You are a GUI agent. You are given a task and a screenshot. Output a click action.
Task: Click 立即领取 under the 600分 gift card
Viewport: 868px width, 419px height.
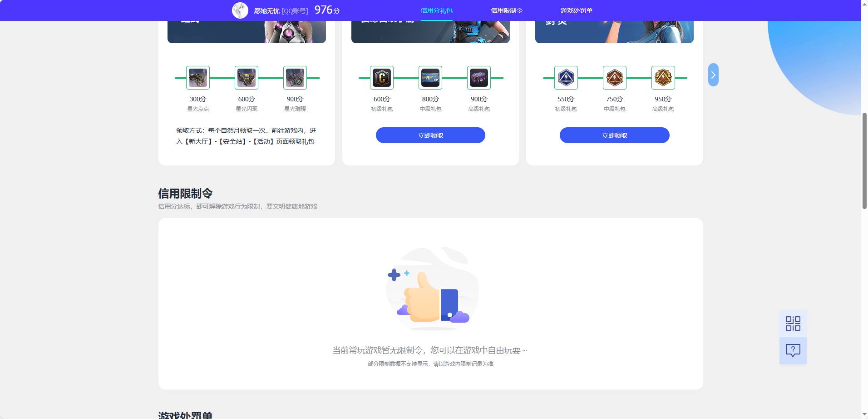tap(430, 135)
